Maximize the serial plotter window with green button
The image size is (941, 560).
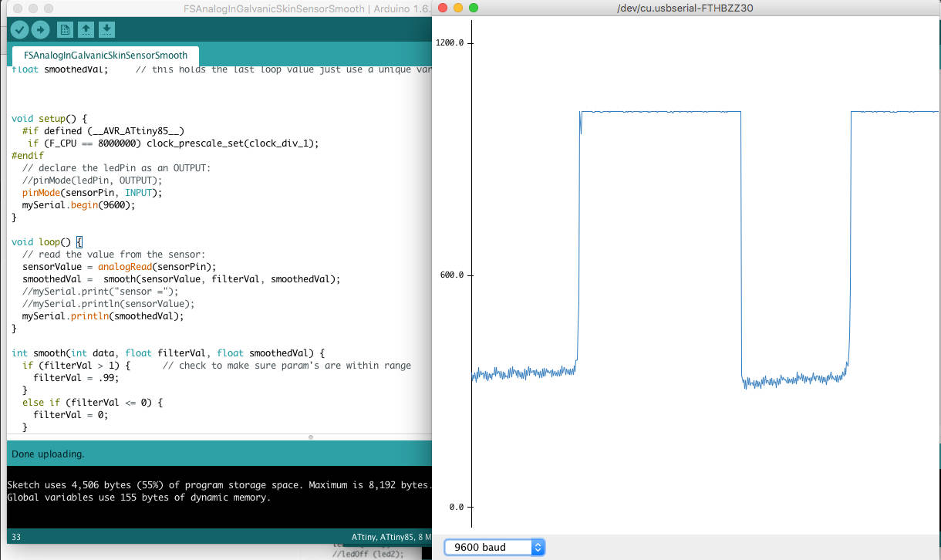(473, 8)
